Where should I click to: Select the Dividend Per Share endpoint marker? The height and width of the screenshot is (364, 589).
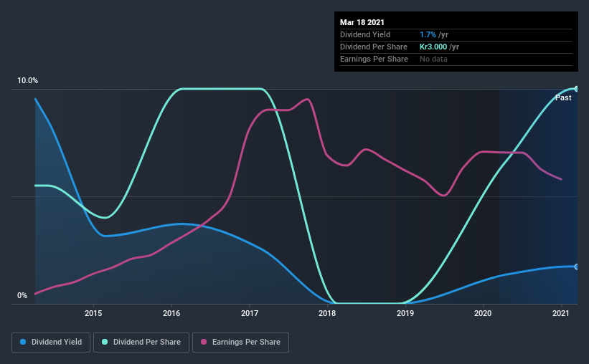click(x=576, y=89)
